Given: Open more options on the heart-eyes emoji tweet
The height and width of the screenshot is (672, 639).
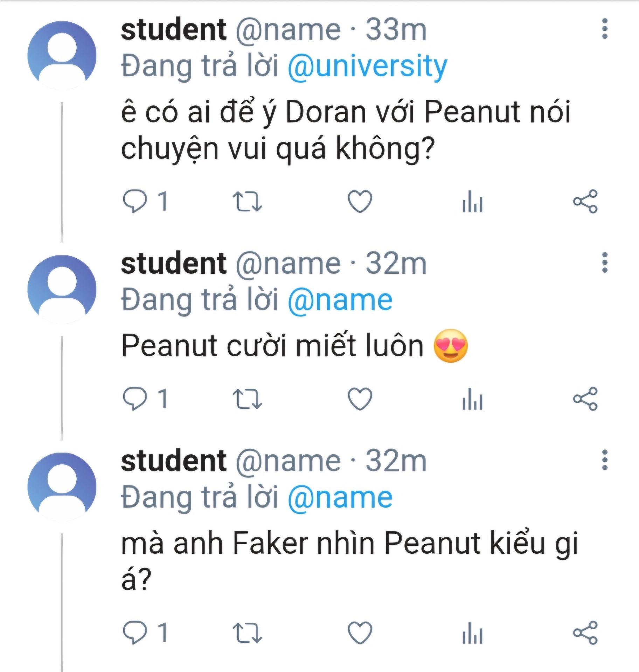Looking at the screenshot, I should [x=605, y=262].
